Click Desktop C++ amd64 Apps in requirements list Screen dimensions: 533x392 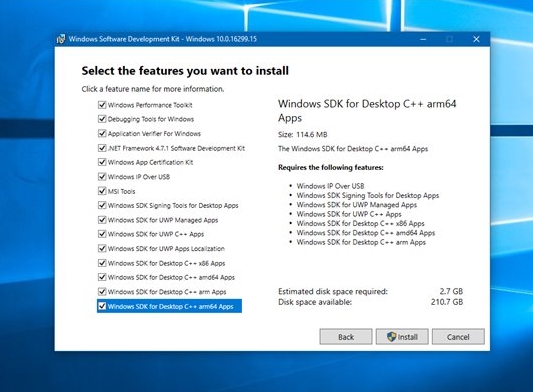tap(366, 233)
